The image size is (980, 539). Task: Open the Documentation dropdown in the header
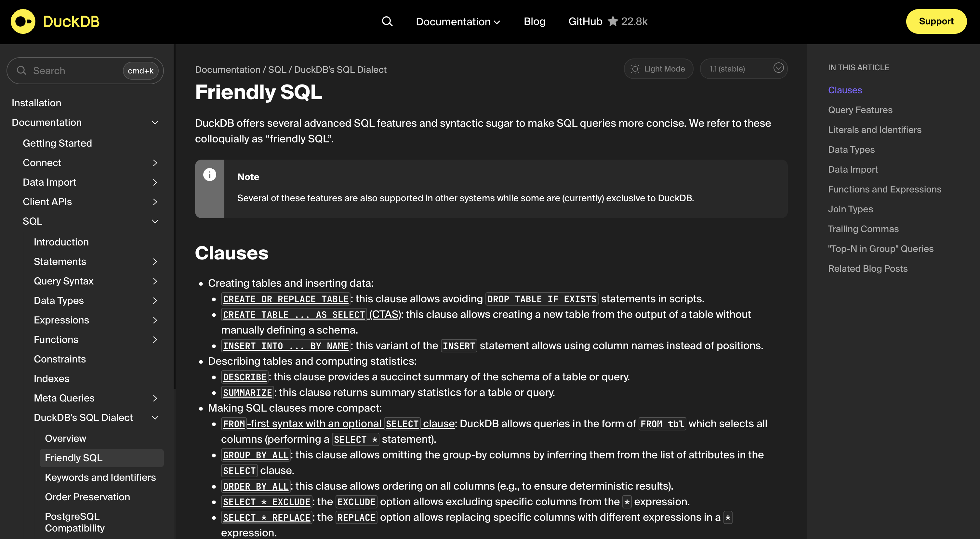click(x=458, y=22)
